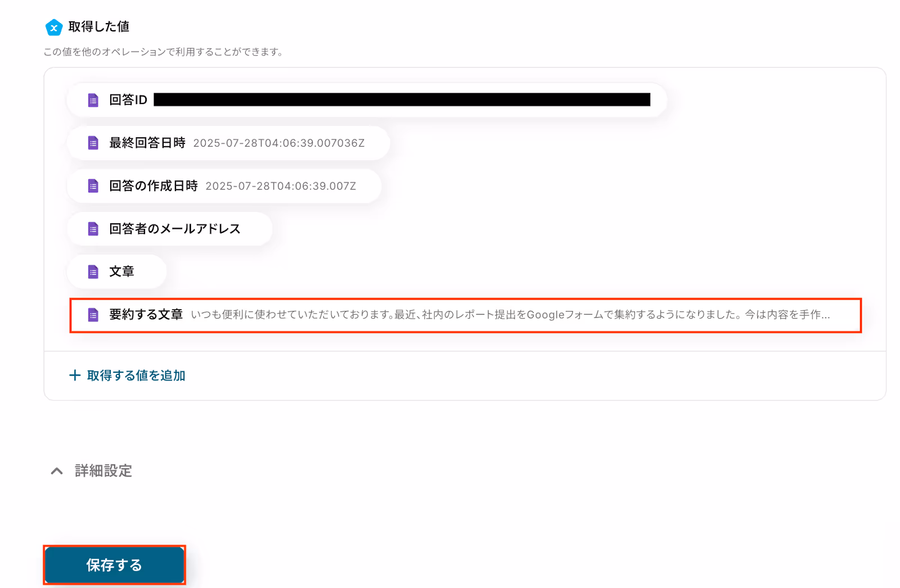Select the 回答ID value pill
This screenshot has width=900, height=588.
(x=367, y=100)
